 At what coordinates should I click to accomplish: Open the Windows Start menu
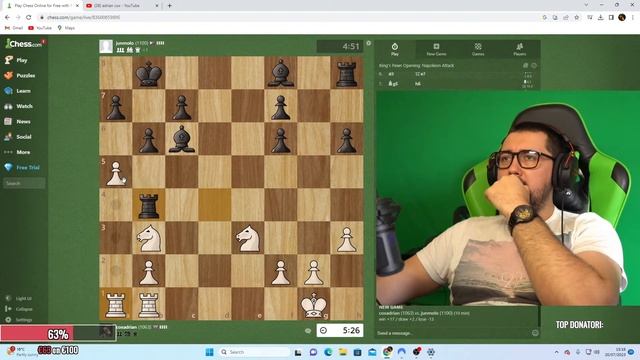point(209,352)
